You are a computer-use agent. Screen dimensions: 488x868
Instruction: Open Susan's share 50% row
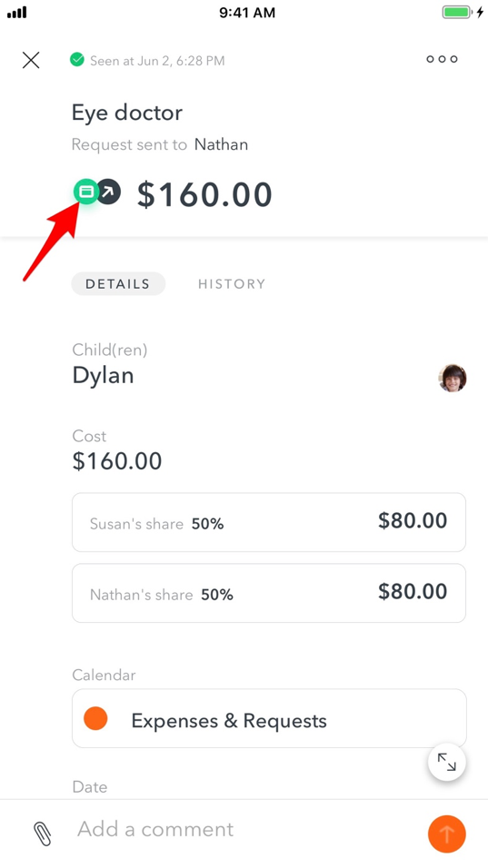click(269, 522)
